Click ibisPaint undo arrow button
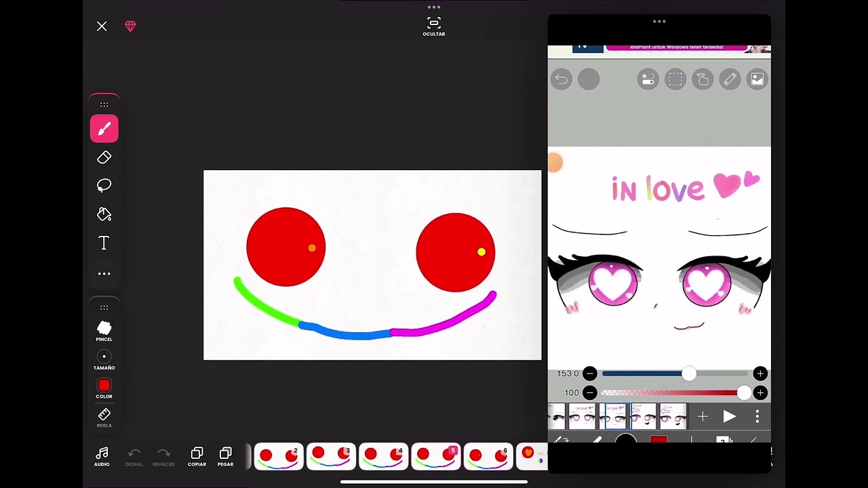Viewport: 868px width, 488px height. point(561,79)
